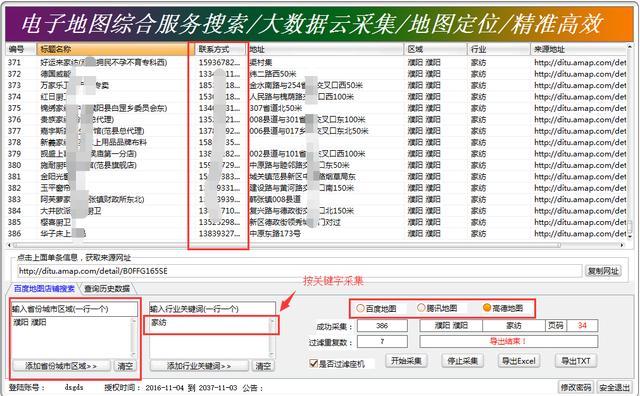The height and width of the screenshot is (396, 640).
Task: Click 添加行业关键词>> button
Action: pos(199,366)
